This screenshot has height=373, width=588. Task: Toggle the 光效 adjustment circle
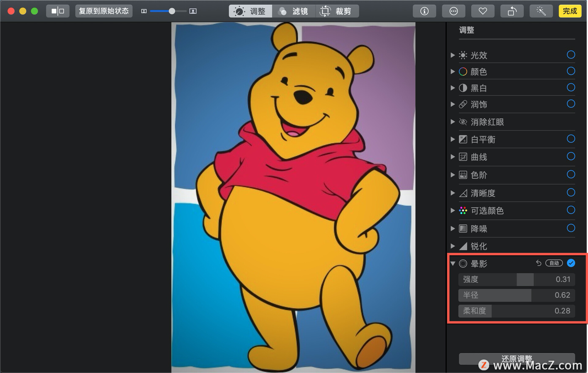571,55
